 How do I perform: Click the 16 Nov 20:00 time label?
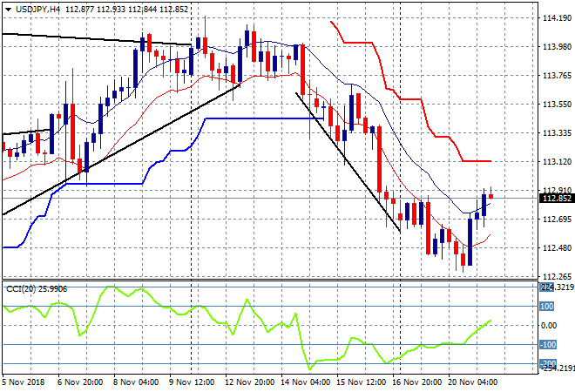(x=417, y=382)
